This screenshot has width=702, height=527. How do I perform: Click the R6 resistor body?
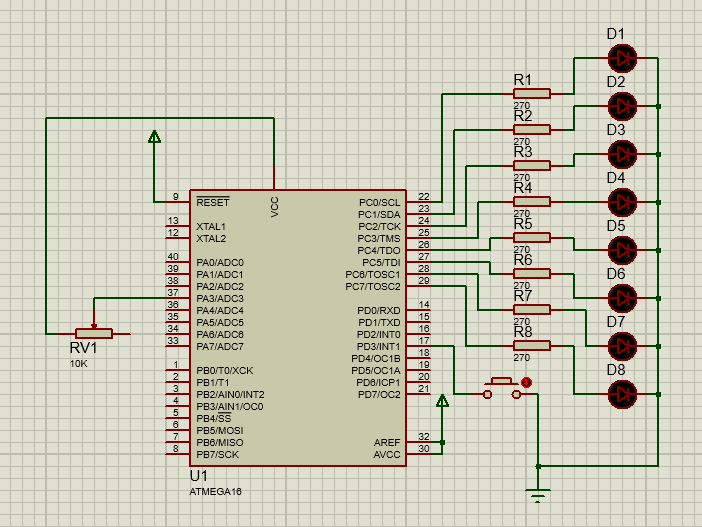pyautogui.click(x=532, y=274)
